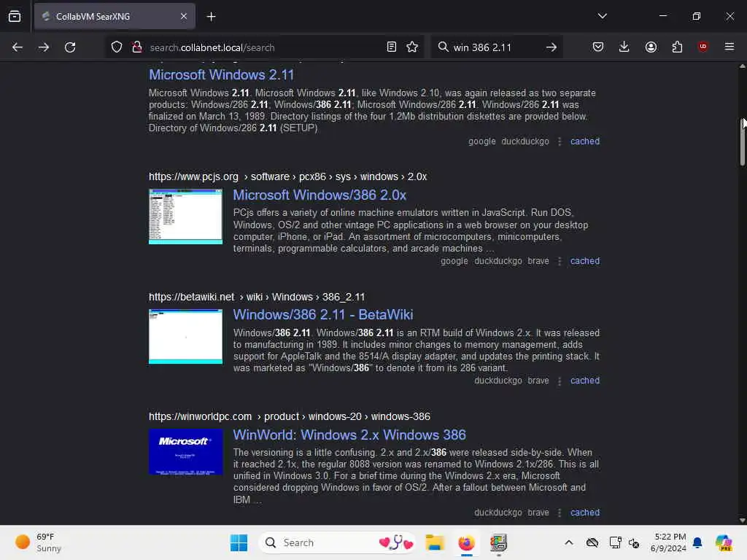Open the clock showing 5:22 PM

click(668, 542)
